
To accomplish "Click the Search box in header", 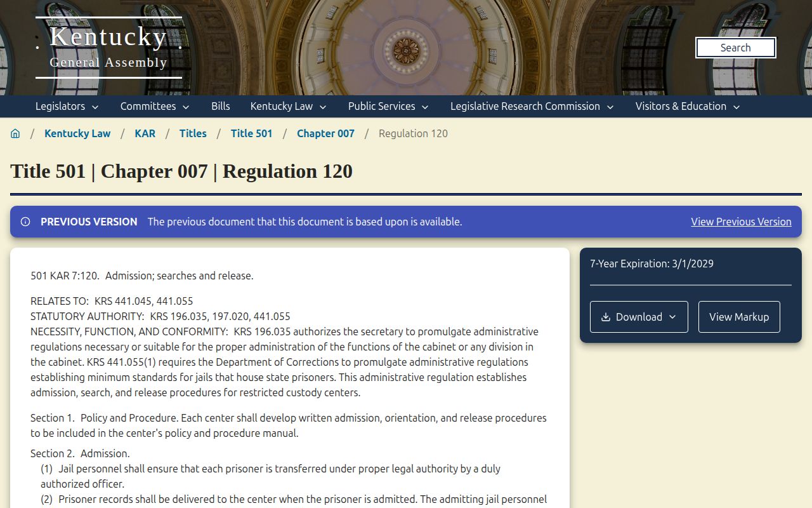I will pos(736,48).
